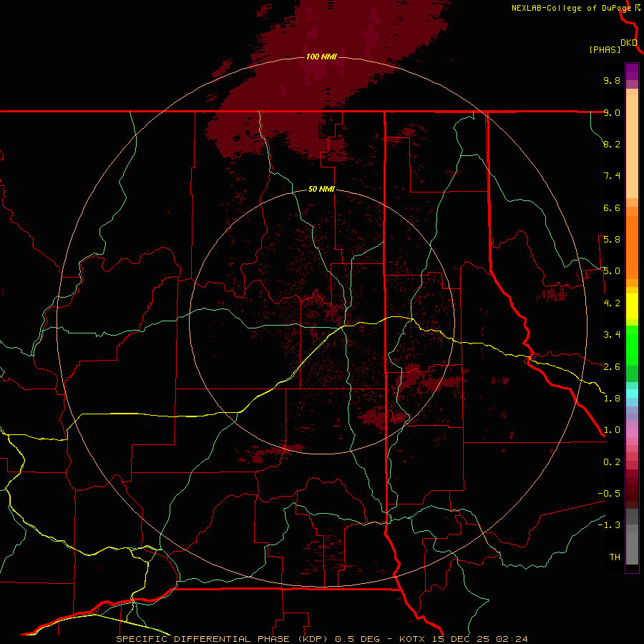The width and height of the screenshot is (644, 644).
Task: Click the 50 NMI range ring label
Action: tap(321, 190)
